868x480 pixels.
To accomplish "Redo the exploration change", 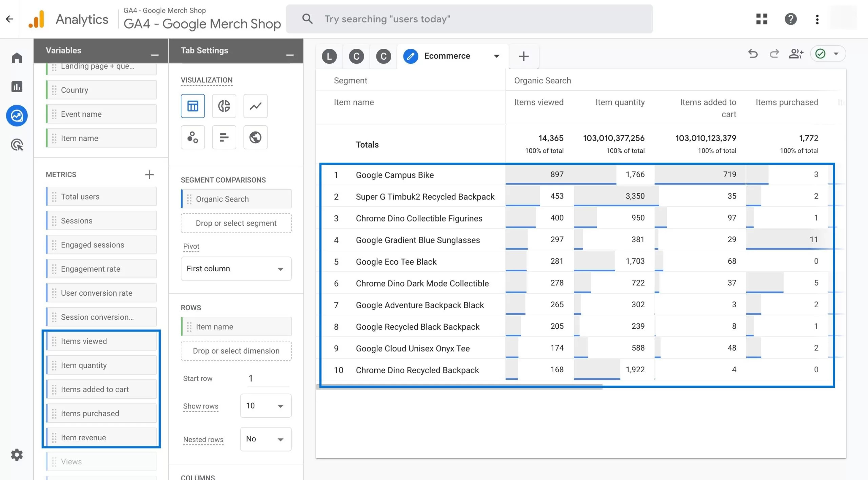I will [x=774, y=54].
